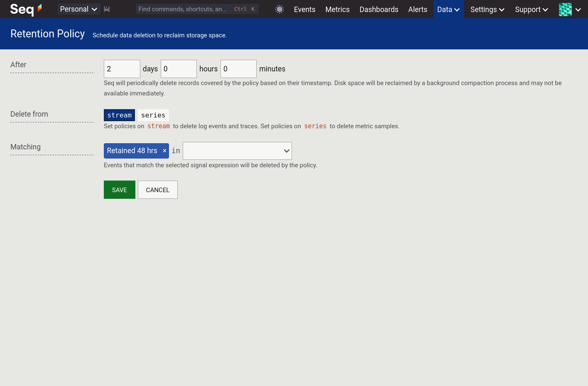Go to Events page
Viewport: 588px width, 386px height.
[304, 9]
